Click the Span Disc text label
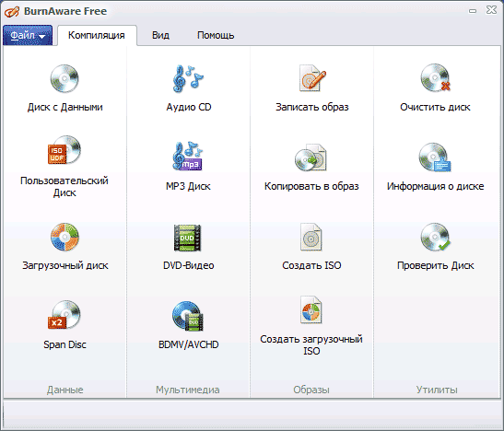The width and height of the screenshot is (504, 431). [64, 344]
